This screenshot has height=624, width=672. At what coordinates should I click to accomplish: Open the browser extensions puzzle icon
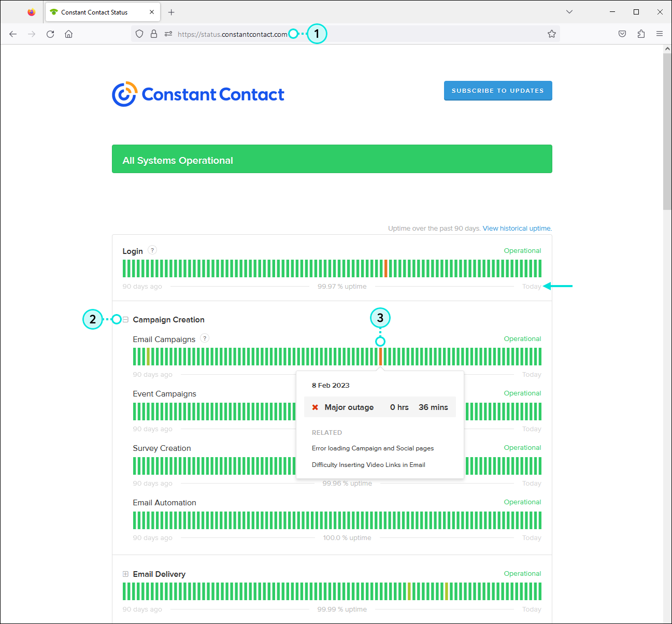(641, 34)
